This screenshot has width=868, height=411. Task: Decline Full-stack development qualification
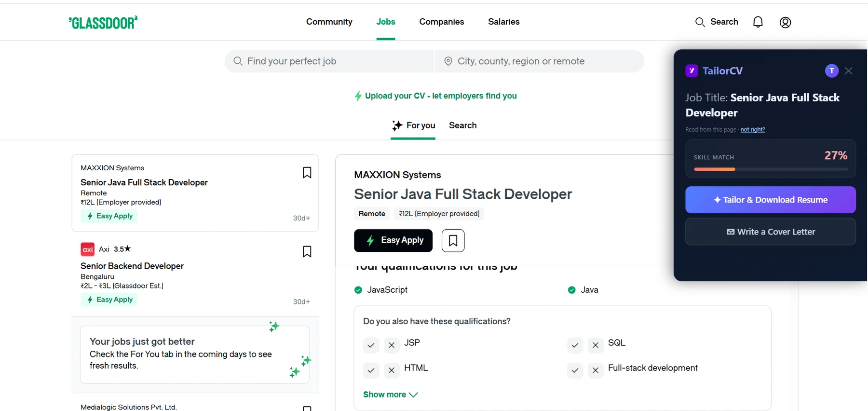(596, 370)
